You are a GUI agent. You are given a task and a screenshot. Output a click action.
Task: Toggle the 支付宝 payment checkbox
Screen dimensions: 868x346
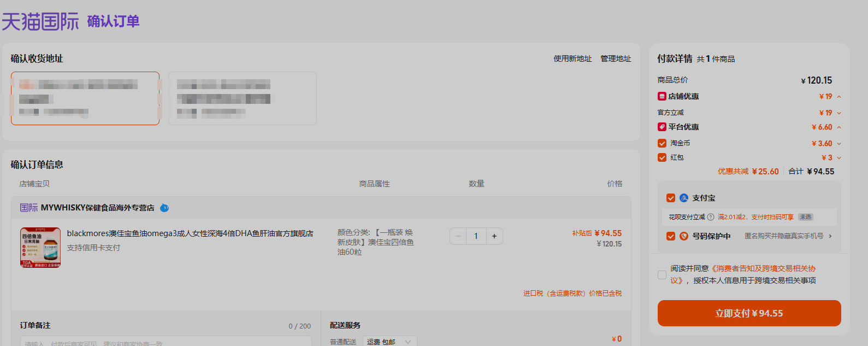tap(671, 198)
